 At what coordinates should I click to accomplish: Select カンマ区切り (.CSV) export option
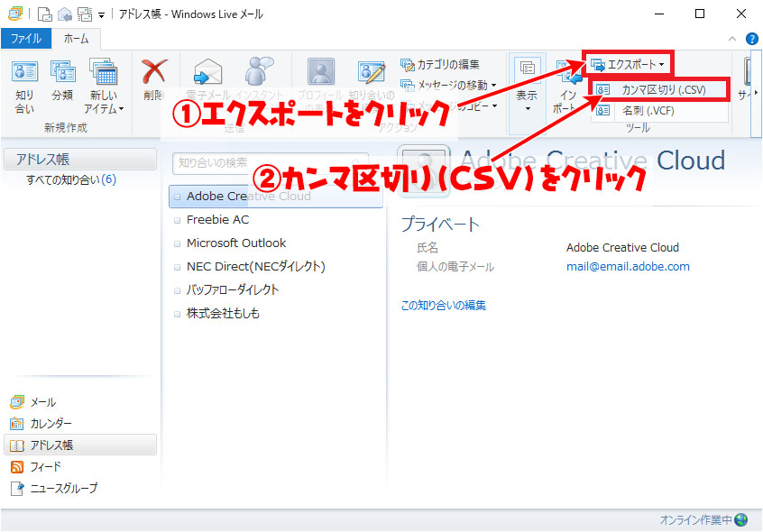659,90
